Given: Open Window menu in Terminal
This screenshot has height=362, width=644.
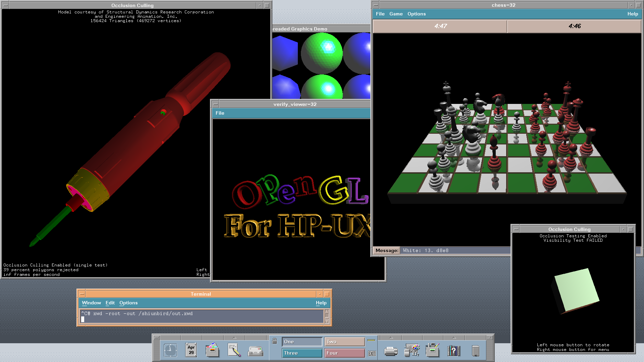Looking at the screenshot, I should point(91,303).
